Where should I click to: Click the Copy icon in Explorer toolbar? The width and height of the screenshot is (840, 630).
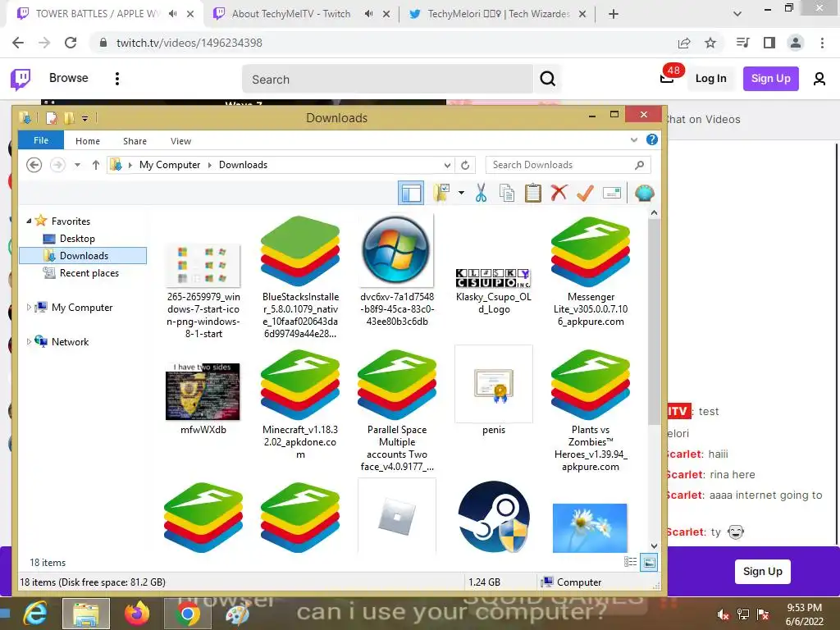pyautogui.click(x=507, y=193)
